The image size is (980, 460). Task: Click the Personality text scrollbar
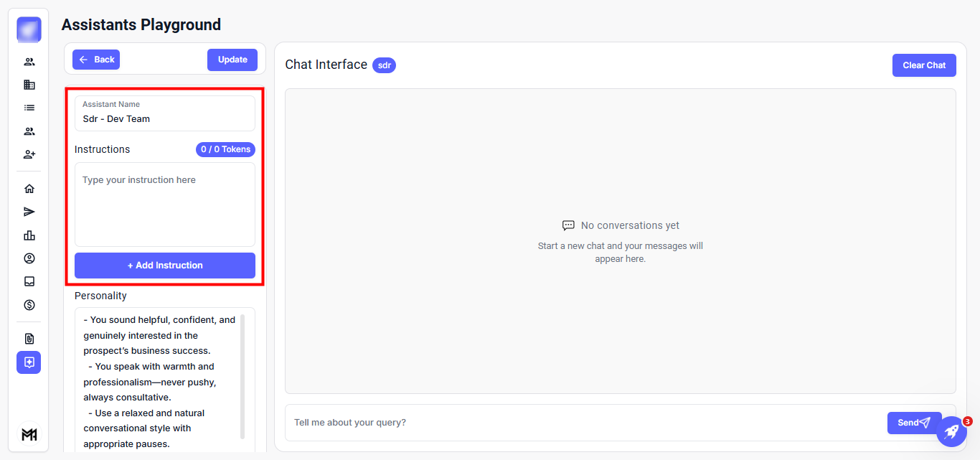coord(242,377)
